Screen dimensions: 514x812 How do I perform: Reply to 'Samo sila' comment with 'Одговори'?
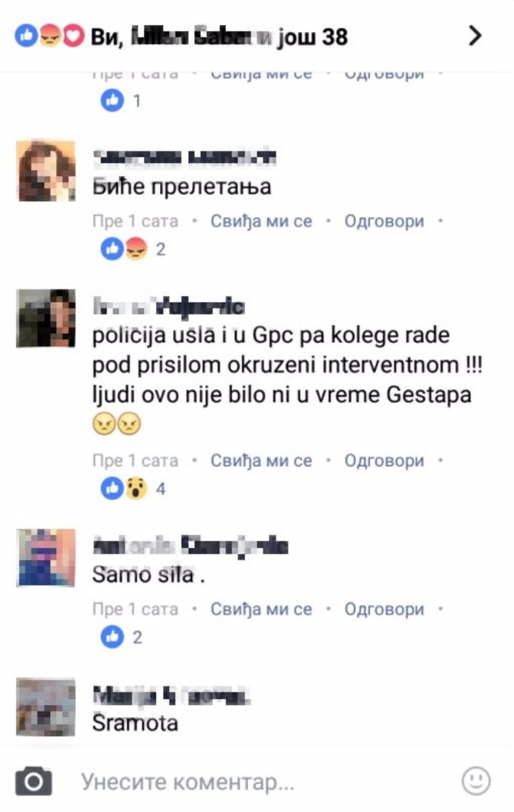coord(384,609)
